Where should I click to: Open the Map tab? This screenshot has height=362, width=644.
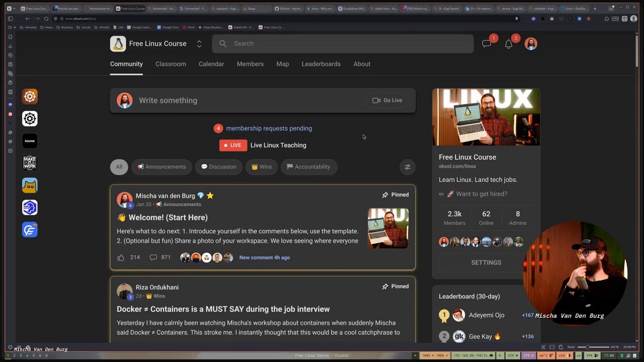tap(283, 64)
